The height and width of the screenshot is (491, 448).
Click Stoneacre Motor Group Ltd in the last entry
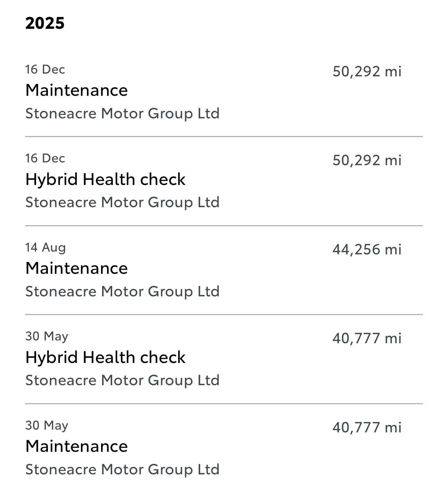point(122,469)
